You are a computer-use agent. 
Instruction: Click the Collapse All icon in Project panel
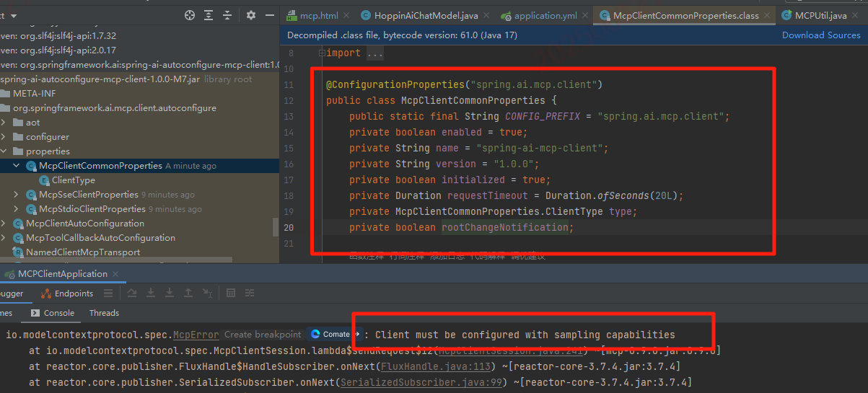227,15
